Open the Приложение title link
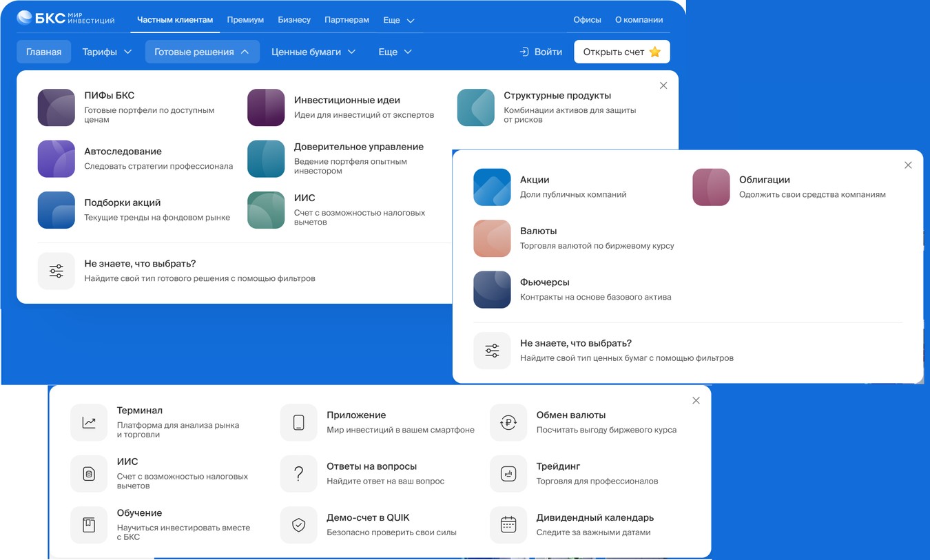Screen dimensions: 930x560 pos(356,415)
